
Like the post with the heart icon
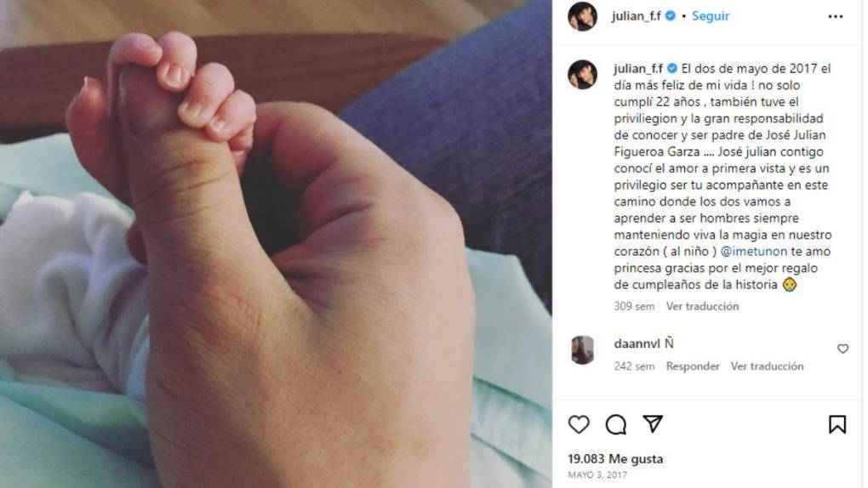click(579, 424)
